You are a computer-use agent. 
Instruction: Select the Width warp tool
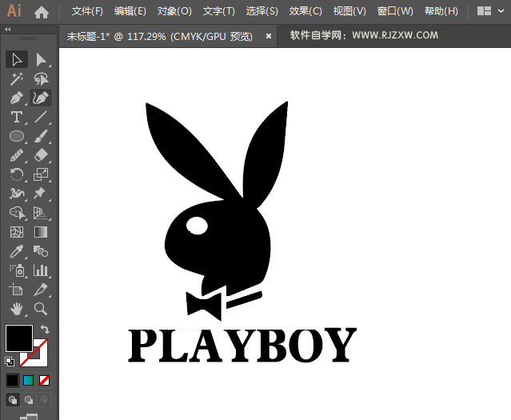point(17,194)
